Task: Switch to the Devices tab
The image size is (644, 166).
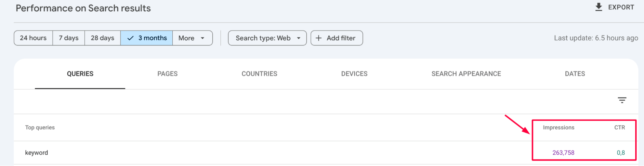Action: (354, 74)
